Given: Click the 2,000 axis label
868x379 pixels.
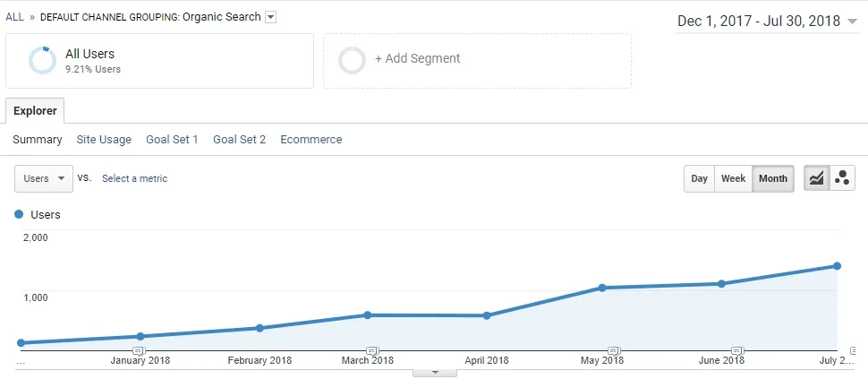Looking at the screenshot, I should [36, 237].
